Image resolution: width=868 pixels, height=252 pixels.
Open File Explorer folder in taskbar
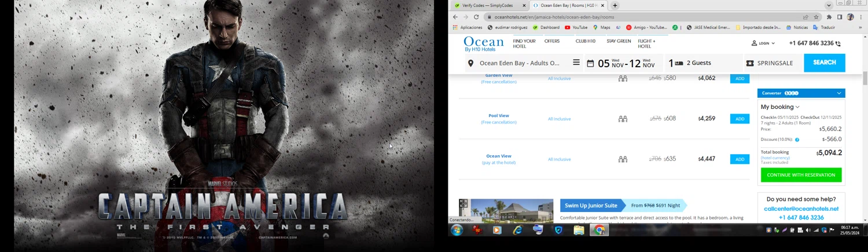[x=579, y=230]
